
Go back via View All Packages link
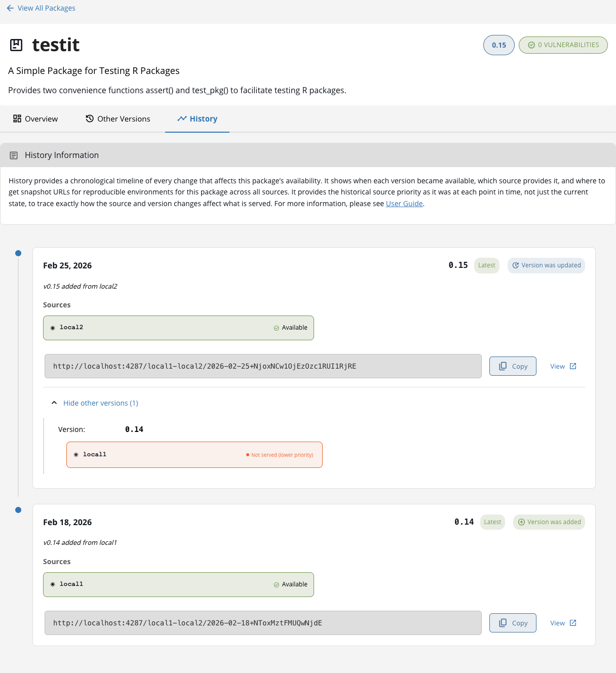click(x=46, y=8)
